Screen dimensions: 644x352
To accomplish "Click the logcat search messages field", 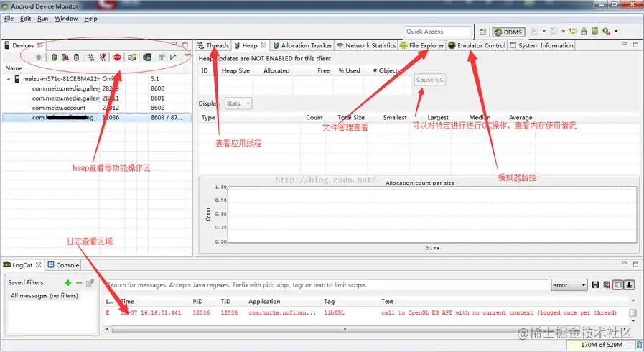I will pos(326,284).
